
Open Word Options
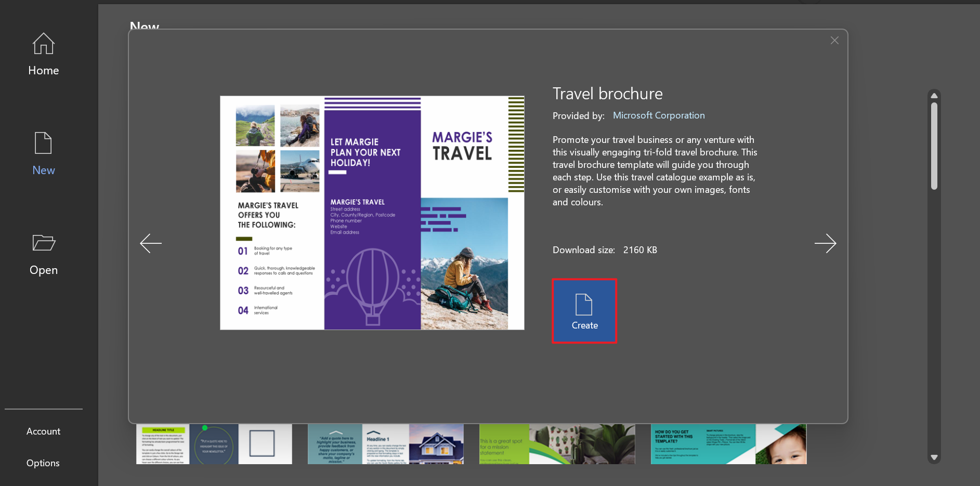43,463
